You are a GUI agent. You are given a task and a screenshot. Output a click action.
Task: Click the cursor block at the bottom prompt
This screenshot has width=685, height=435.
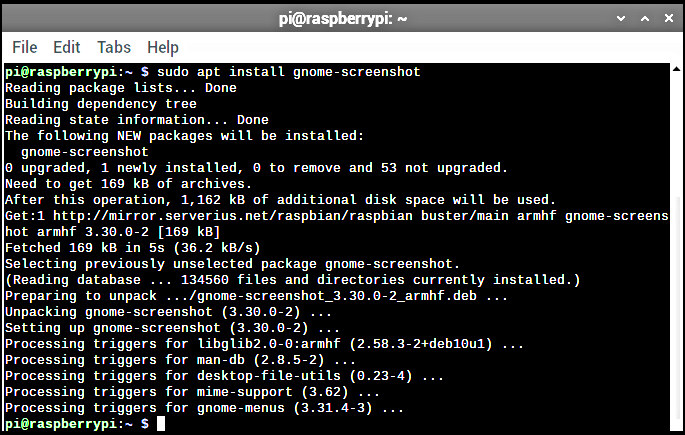[161, 424]
